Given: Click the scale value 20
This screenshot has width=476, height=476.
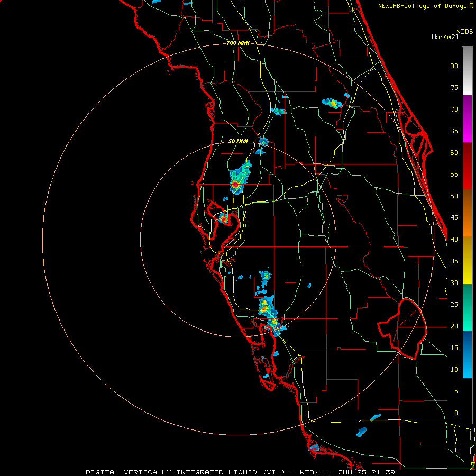Looking at the screenshot, I should coord(454,326).
